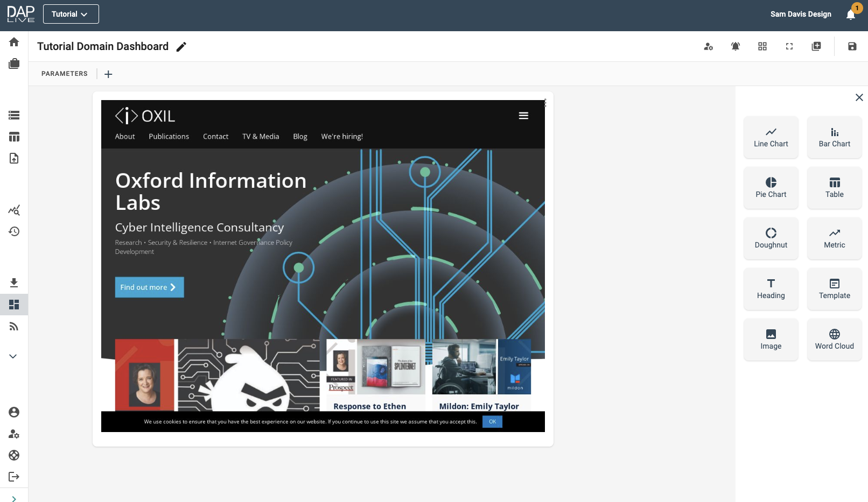Add a Pie Chart widget
The width and height of the screenshot is (868, 502).
(771, 188)
